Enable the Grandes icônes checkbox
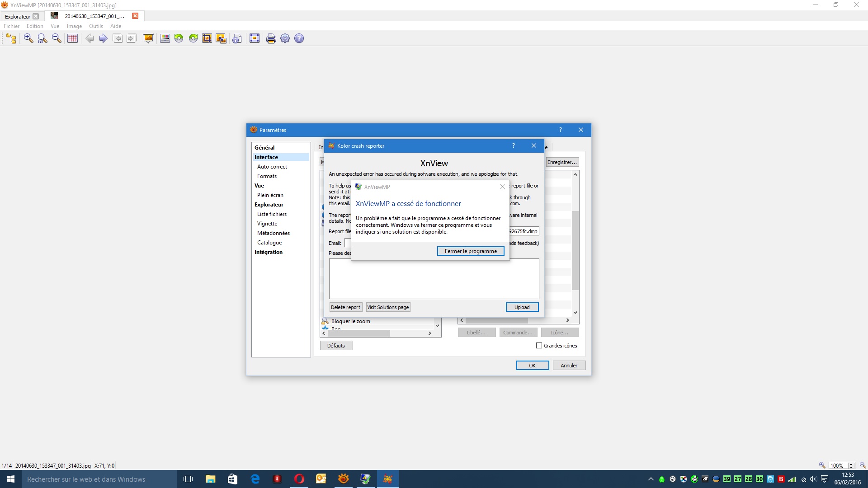 point(539,346)
